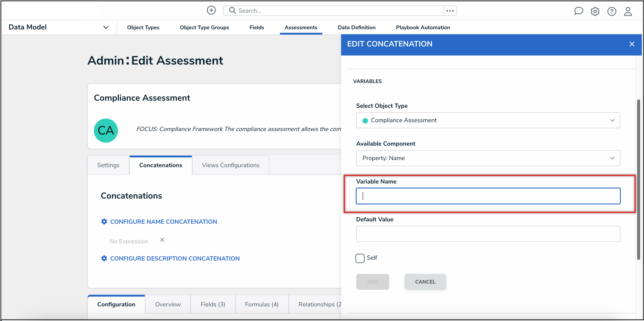Open the search options ellipsis
644x321 pixels.
pyautogui.click(x=450, y=11)
